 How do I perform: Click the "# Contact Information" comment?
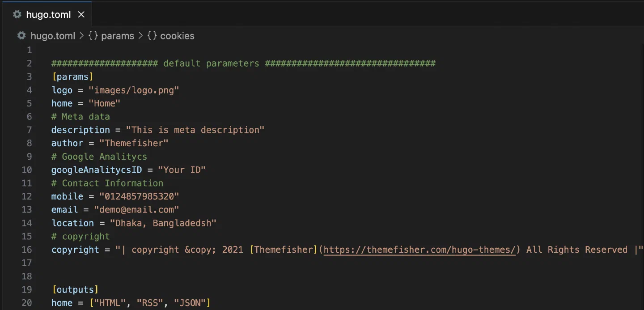tap(107, 183)
